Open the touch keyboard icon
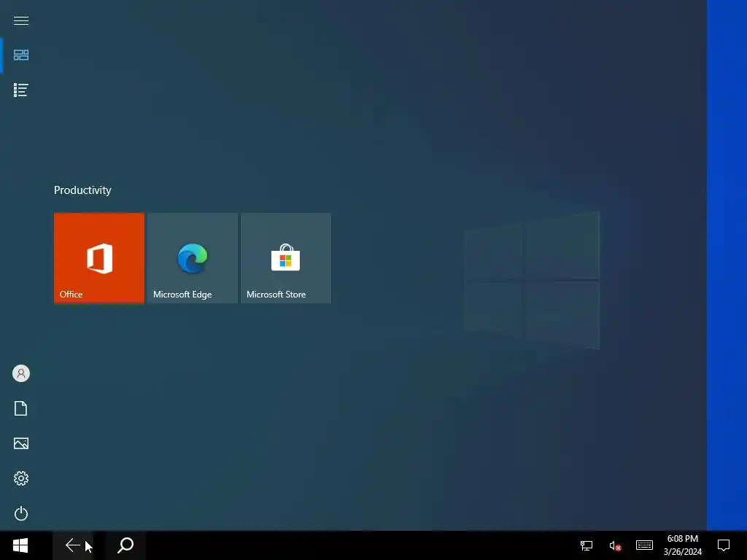 (644, 545)
